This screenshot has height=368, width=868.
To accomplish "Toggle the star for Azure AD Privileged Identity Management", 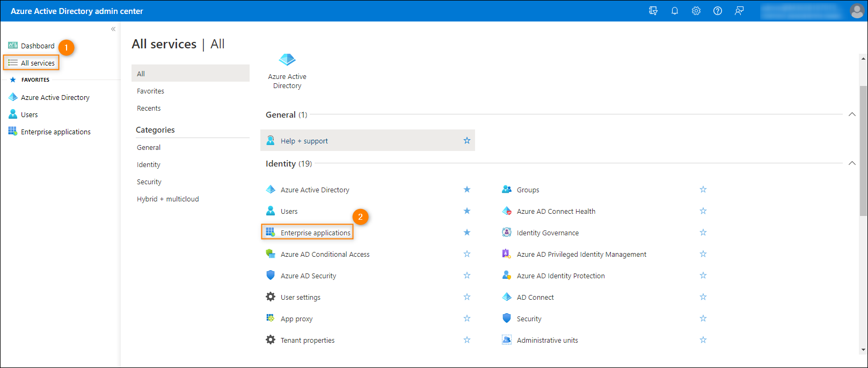I will point(703,254).
